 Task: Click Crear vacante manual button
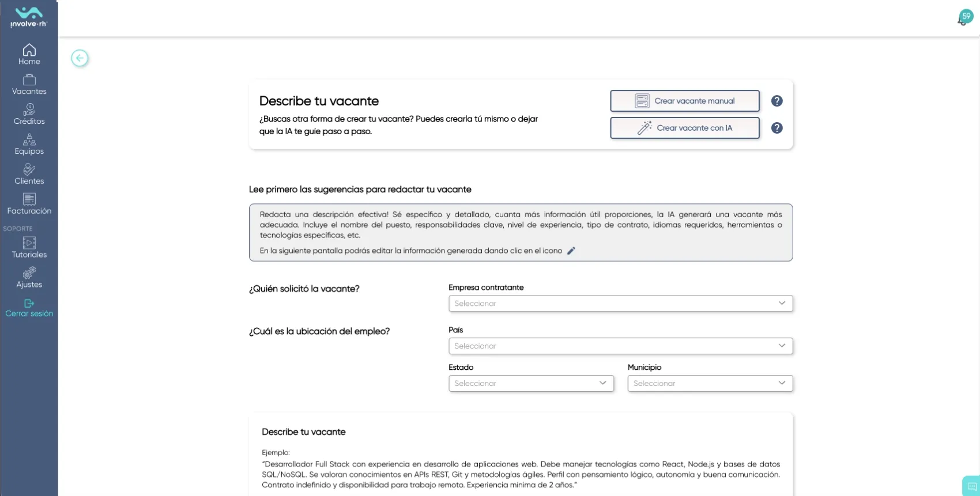pos(685,101)
